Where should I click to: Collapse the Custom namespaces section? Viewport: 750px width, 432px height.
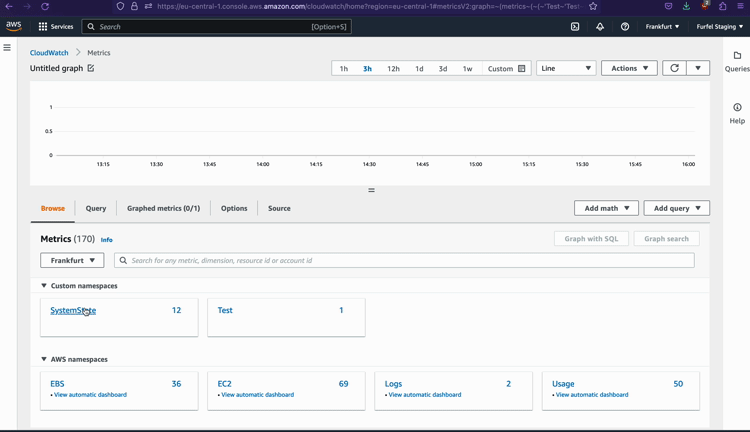[x=44, y=286]
